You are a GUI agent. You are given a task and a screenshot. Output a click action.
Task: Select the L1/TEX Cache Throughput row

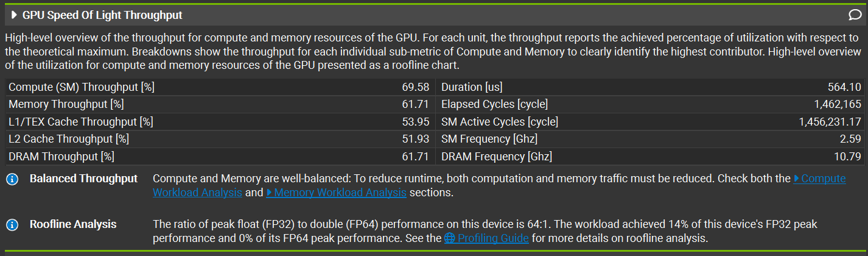(x=220, y=122)
